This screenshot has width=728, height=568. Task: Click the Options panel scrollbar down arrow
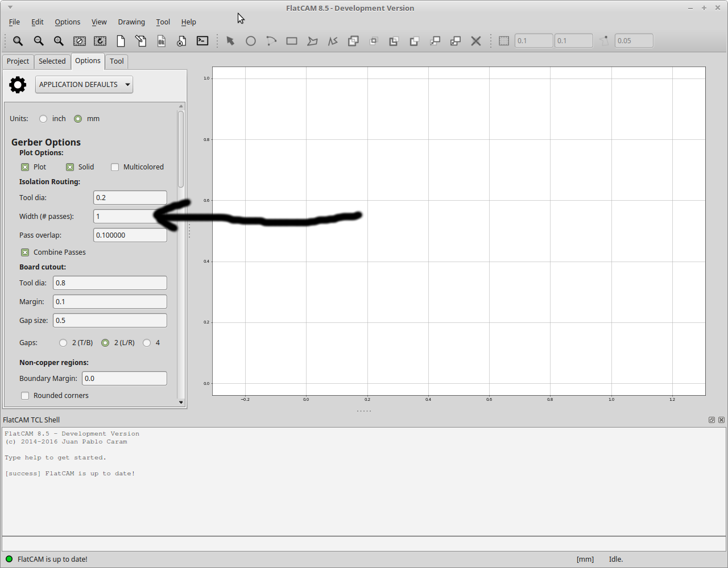pyautogui.click(x=181, y=403)
